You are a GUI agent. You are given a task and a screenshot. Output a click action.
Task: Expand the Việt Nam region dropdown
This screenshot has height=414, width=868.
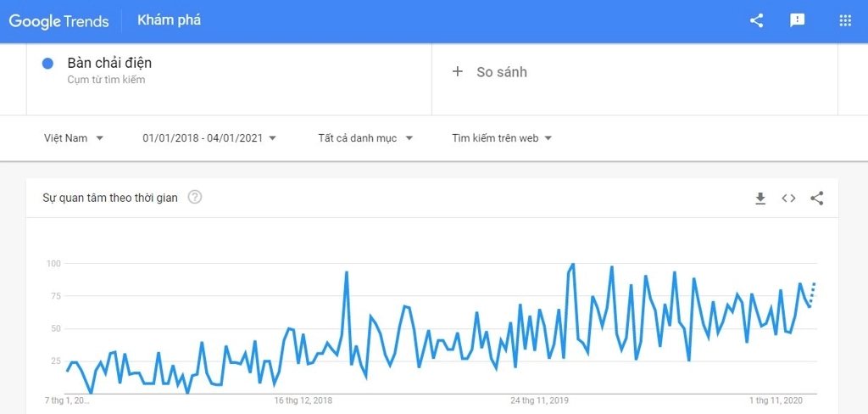pos(74,138)
